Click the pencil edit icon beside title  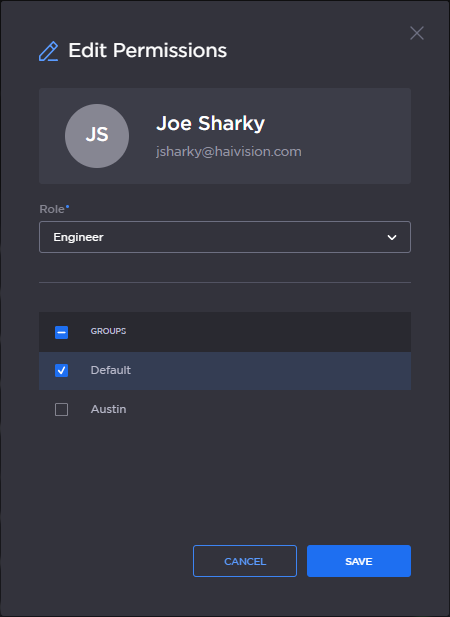pyautogui.click(x=48, y=51)
